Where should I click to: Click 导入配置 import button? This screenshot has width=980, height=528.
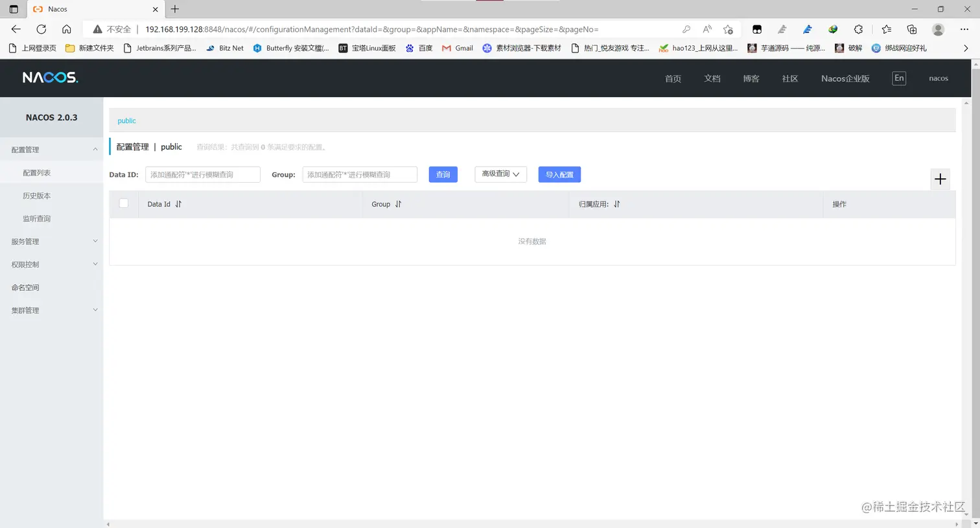pyautogui.click(x=559, y=175)
